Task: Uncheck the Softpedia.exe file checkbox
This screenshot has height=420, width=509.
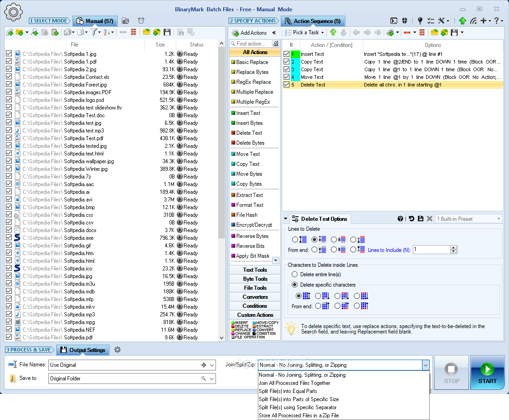Action: 9,237
